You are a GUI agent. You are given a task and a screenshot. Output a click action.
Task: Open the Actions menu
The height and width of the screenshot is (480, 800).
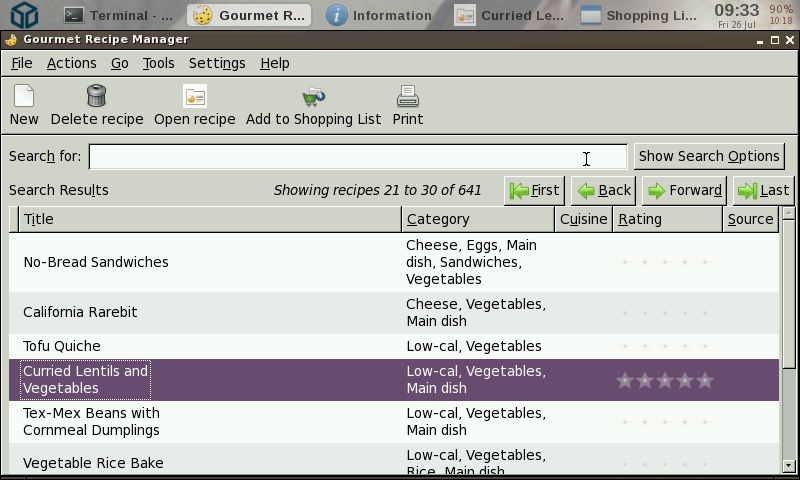72,63
